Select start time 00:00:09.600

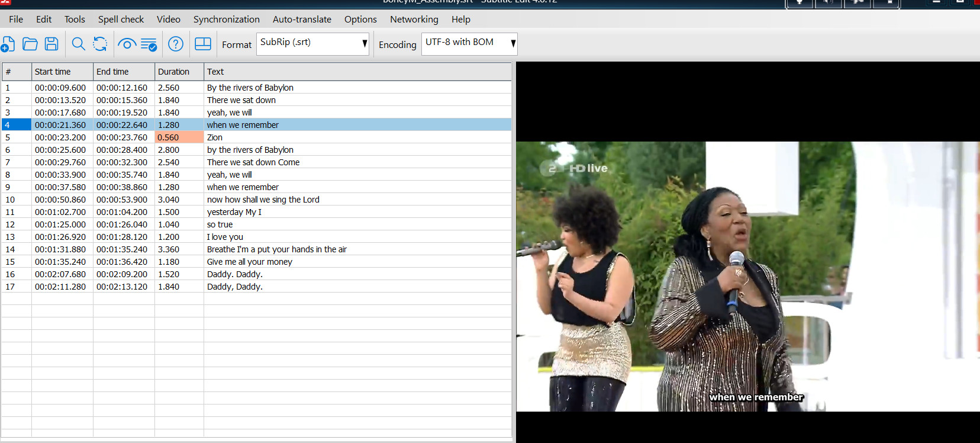click(x=60, y=88)
